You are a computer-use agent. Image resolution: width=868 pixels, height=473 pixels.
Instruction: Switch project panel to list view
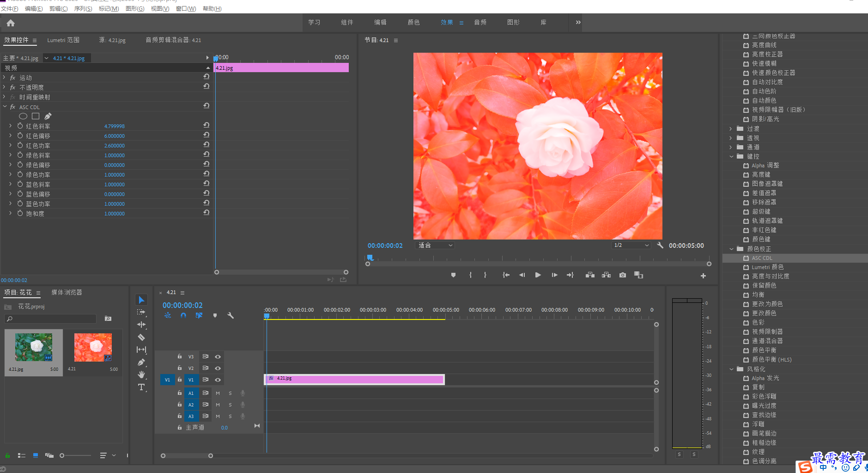tap(21, 455)
